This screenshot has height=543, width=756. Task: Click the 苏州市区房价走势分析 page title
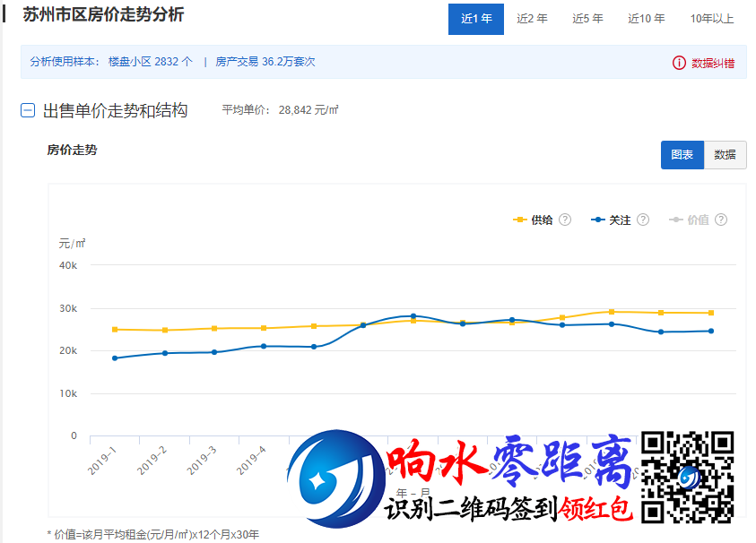[103, 14]
